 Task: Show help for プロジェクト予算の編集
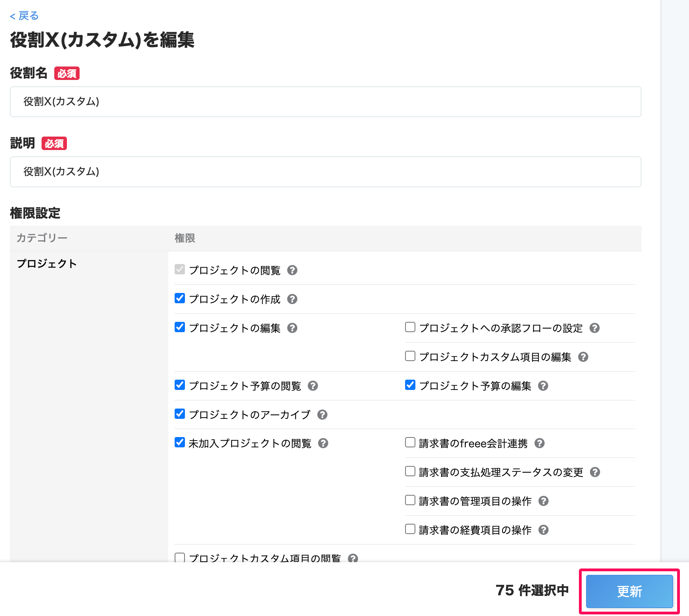543,386
